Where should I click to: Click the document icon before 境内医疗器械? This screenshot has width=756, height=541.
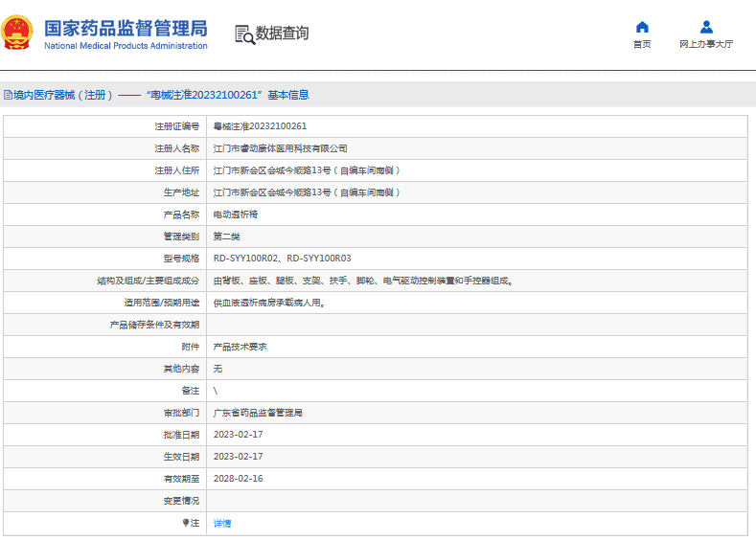(9, 95)
